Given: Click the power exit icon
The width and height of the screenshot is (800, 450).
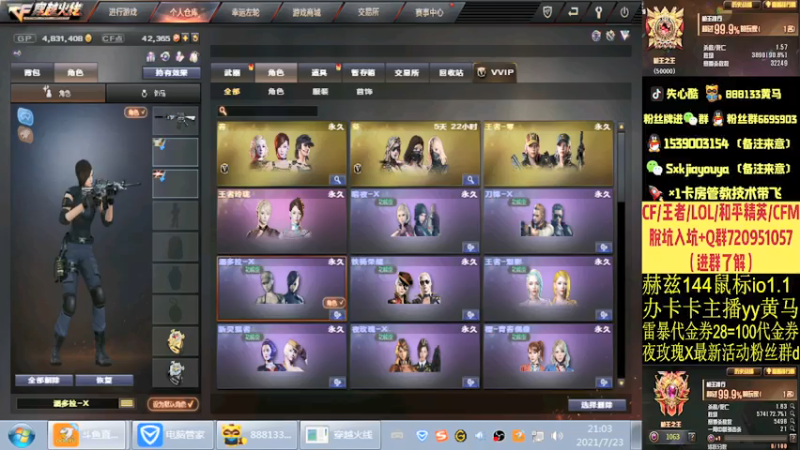Looking at the screenshot, I should 624,12.
